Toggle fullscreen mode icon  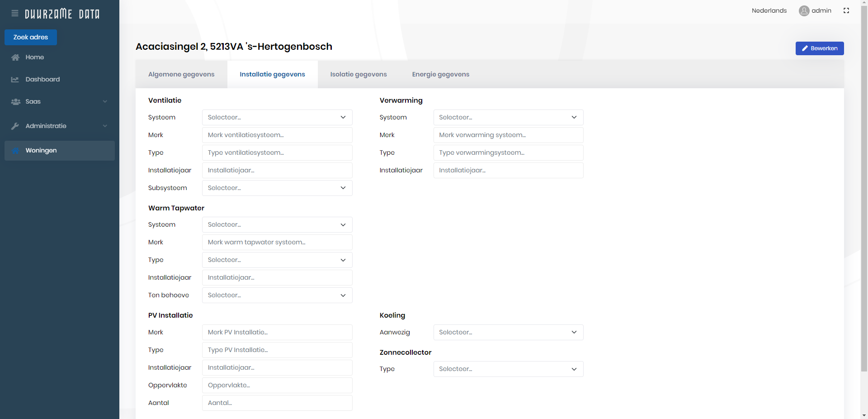[x=846, y=11]
